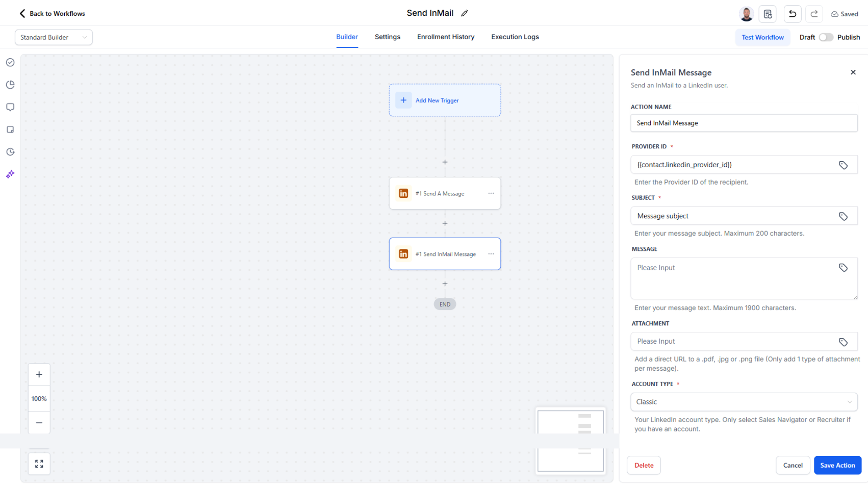
Task: Open the pie chart analytics sidebar icon
Action: (10, 85)
